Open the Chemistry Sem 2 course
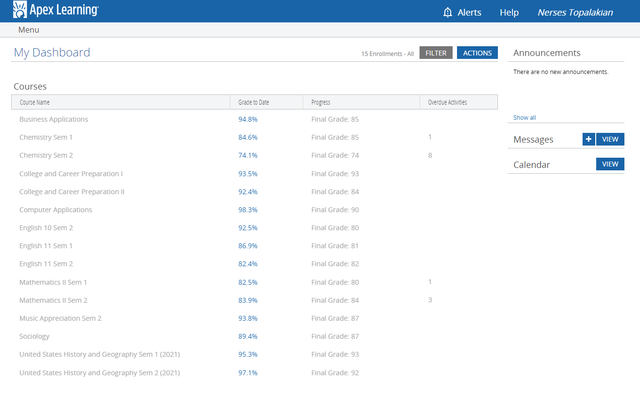Image resolution: width=640 pixels, height=403 pixels. coord(46,155)
